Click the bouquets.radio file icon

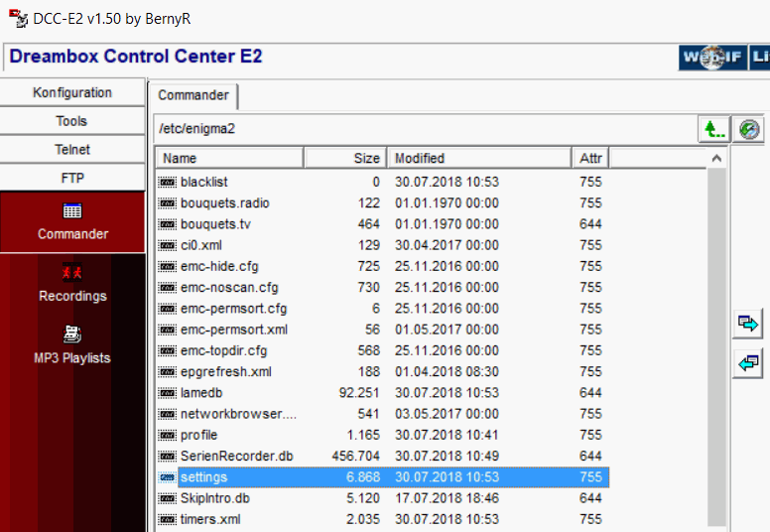point(168,203)
